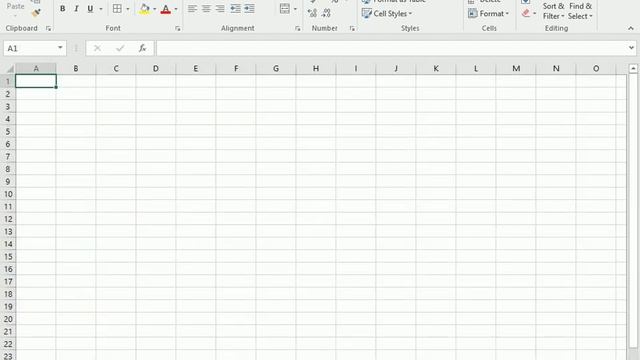This screenshot has width=640, height=360.
Task: Select the Format Painter brush
Action: (x=36, y=13)
